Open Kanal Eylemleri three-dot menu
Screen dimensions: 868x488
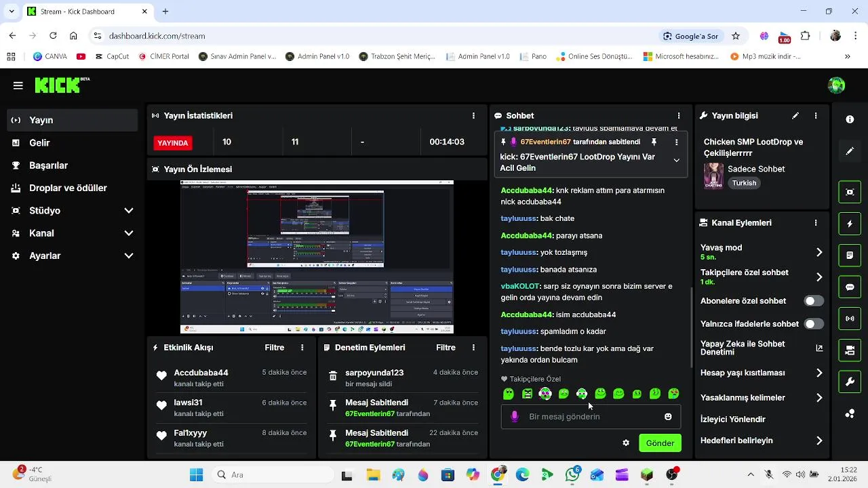click(816, 222)
